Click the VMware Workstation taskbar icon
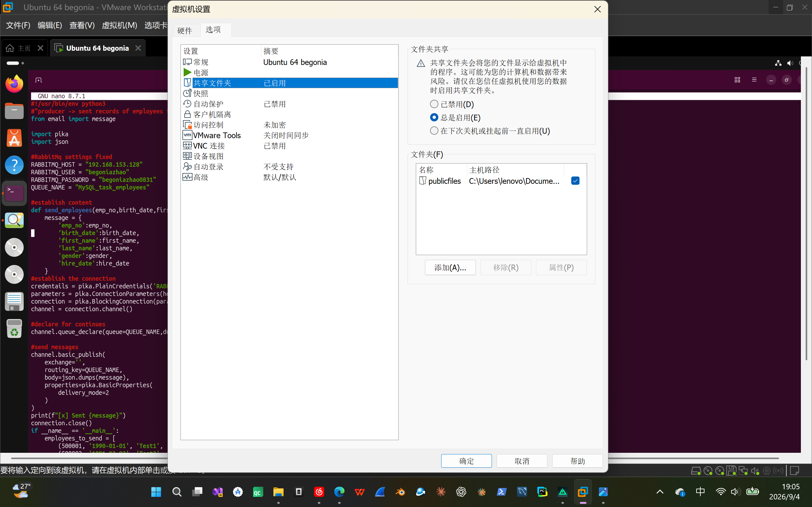The width and height of the screenshot is (812, 507). pos(583,492)
